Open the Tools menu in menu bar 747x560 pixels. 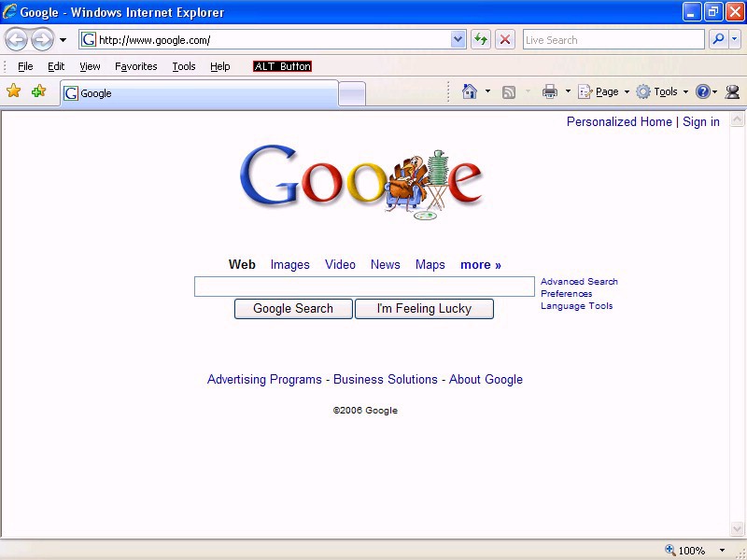click(184, 66)
